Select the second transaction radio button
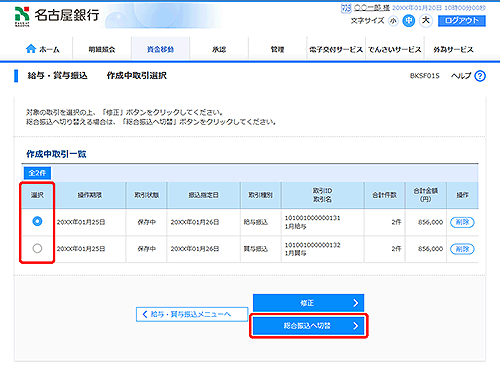The width and height of the screenshot is (500, 380). (37, 248)
